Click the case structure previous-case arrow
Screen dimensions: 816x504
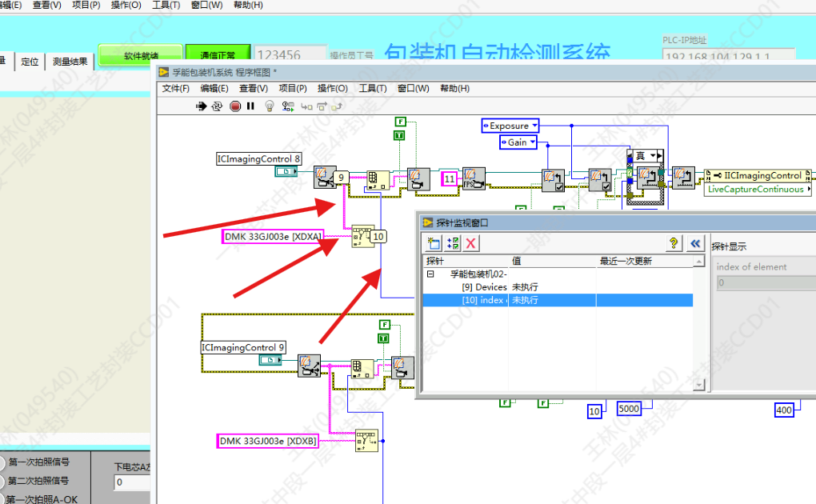pyautogui.click(x=630, y=156)
